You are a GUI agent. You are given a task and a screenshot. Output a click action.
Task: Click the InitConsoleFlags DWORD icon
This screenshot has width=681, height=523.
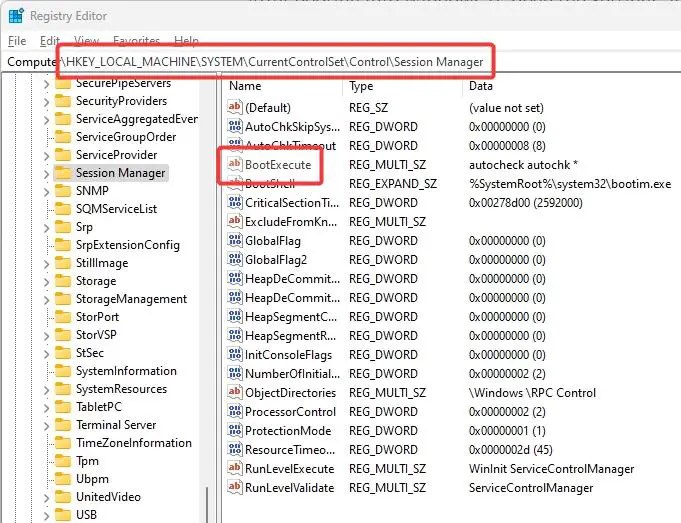point(235,354)
